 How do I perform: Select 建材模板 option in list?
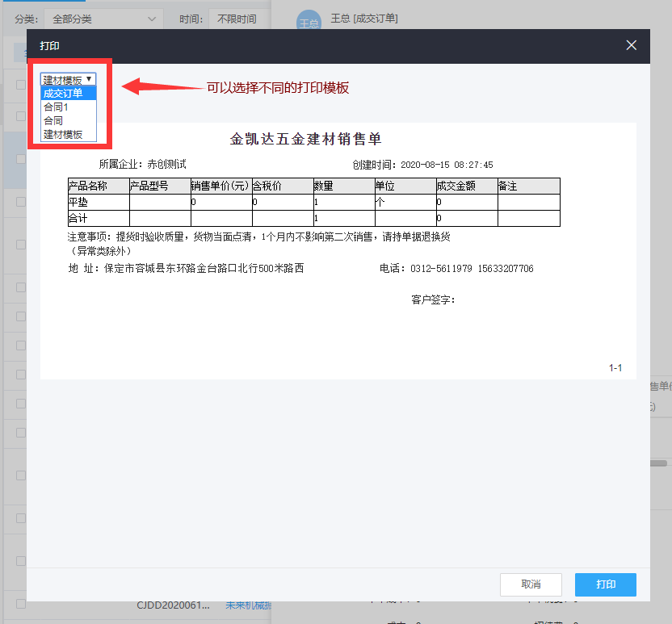(68, 135)
